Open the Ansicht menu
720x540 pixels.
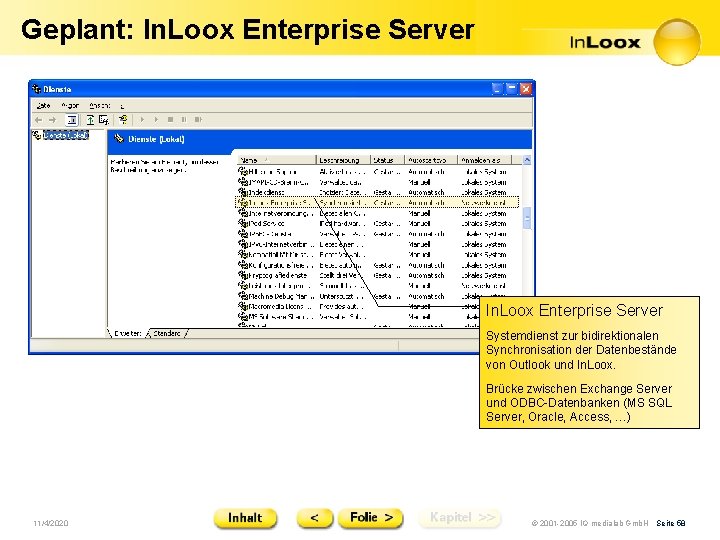click(100, 106)
